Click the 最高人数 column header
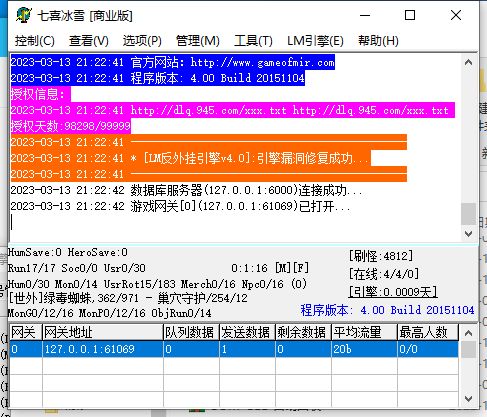The image size is (487, 417). 428,332
